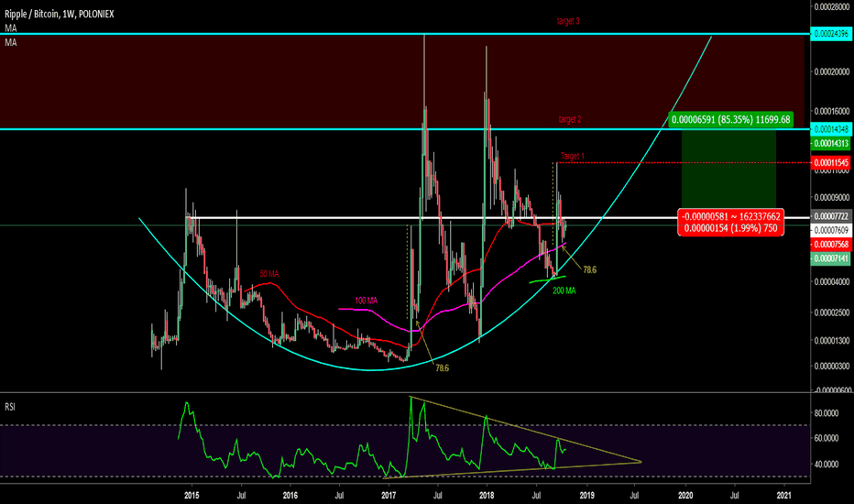Image resolution: width=854 pixels, height=504 pixels.
Task: Click the 'target 3' annotation text
Action: click(x=568, y=21)
